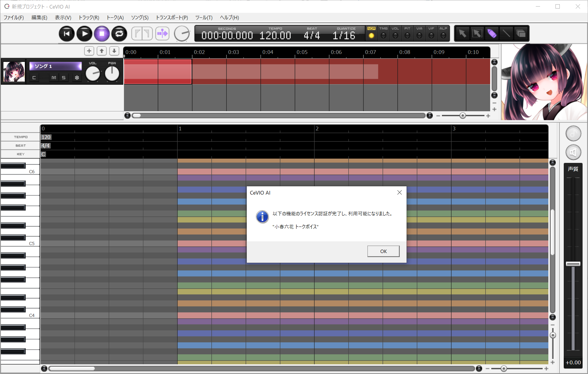588x374 pixels.
Task: Open the Track menu トラック(R)
Action: [89, 17]
